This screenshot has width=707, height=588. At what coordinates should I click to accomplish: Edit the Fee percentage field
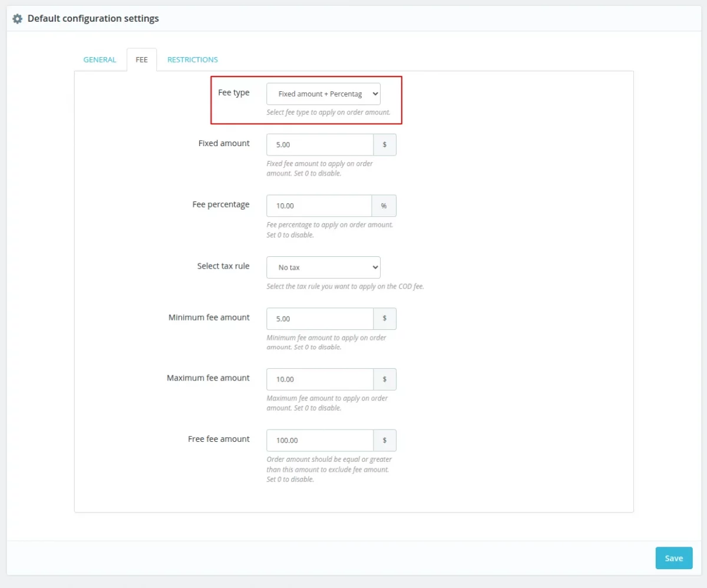(x=319, y=206)
